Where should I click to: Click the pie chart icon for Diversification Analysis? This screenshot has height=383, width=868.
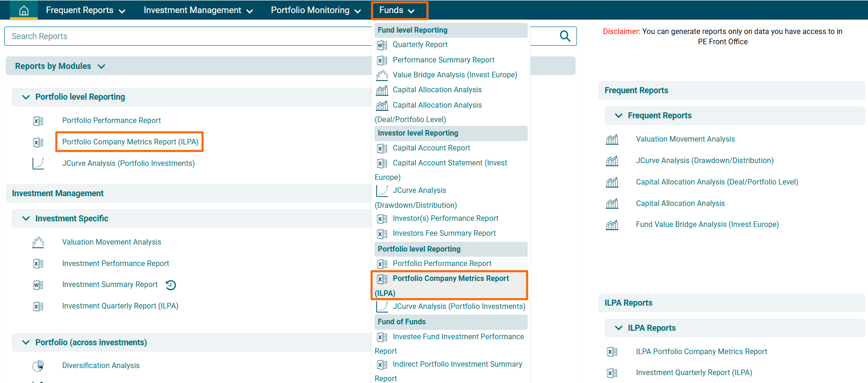pyautogui.click(x=38, y=366)
